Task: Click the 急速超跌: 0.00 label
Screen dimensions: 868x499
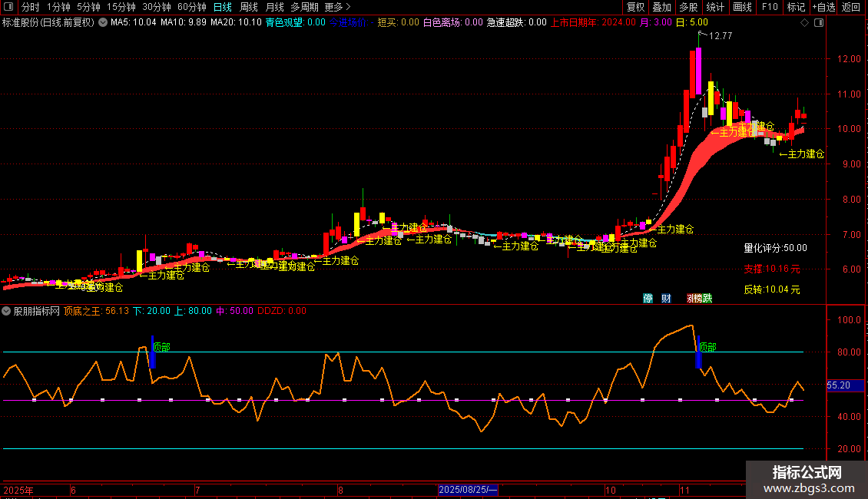Action: click(516, 23)
